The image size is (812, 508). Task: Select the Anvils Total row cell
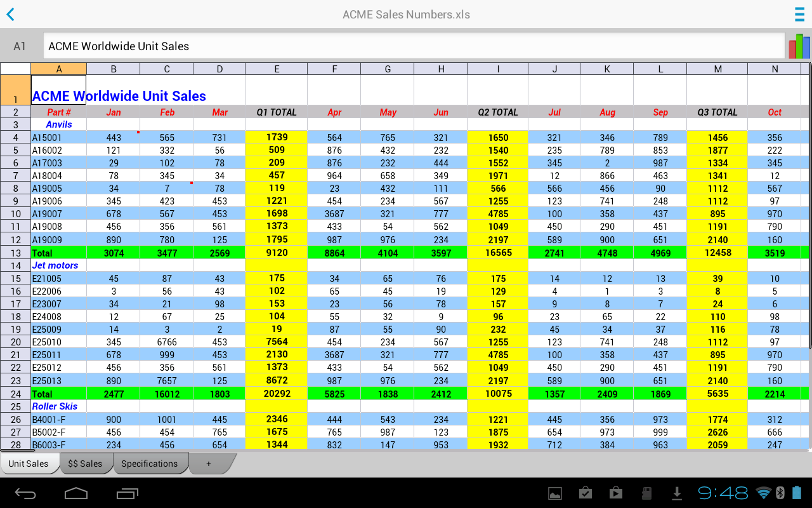(x=59, y=252)
